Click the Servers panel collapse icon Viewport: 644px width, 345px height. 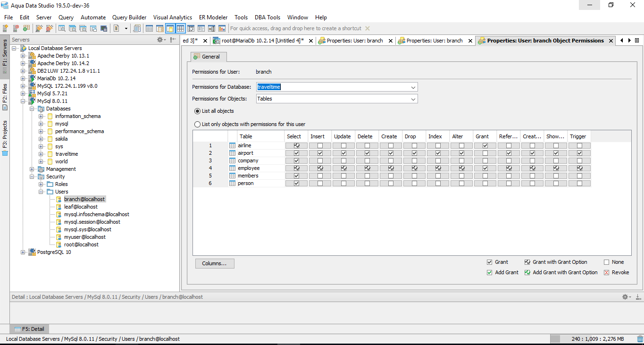click(x=173, y=40)
